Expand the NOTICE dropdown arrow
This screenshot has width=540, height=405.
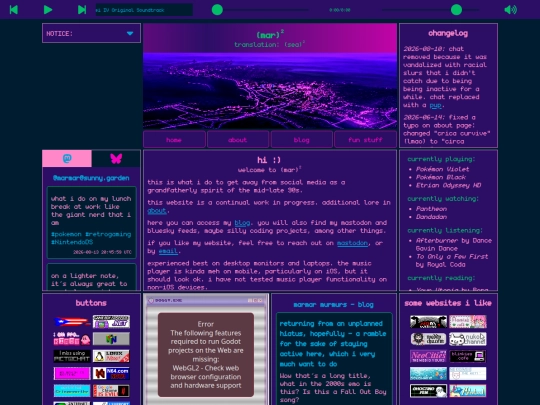click(x=130, y=33)
